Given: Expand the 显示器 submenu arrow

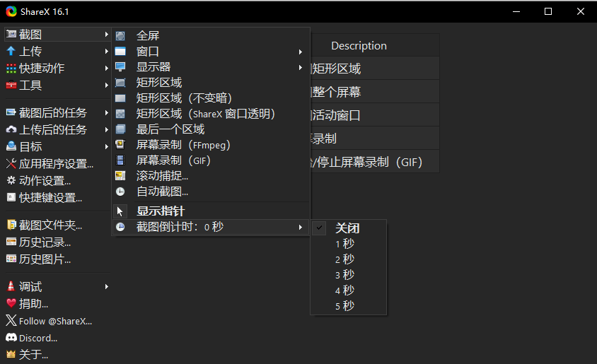Looking at the screenshot, I should coord(301,67).
